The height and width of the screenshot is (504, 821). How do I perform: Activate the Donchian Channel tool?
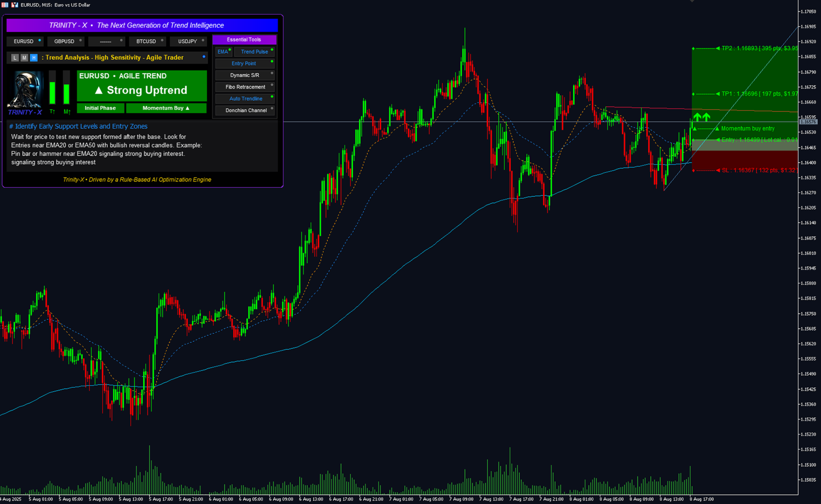pyautogui.click(x=245, y=110)
